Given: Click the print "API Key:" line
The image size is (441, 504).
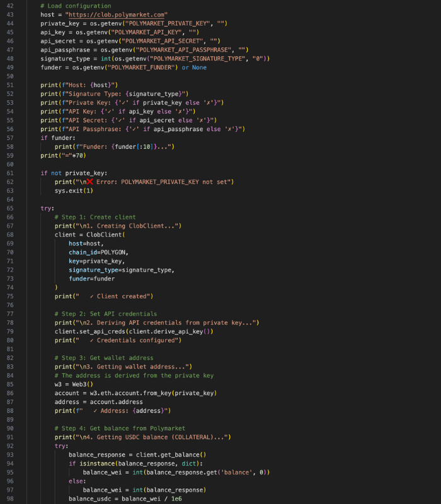Looking at the screenshot, I should click(118, 112).
